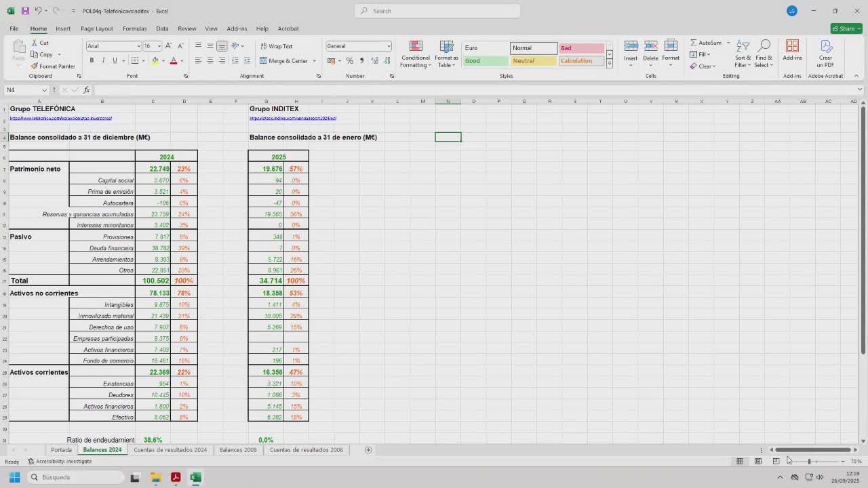Click the Share button

[x=846, y=28]
